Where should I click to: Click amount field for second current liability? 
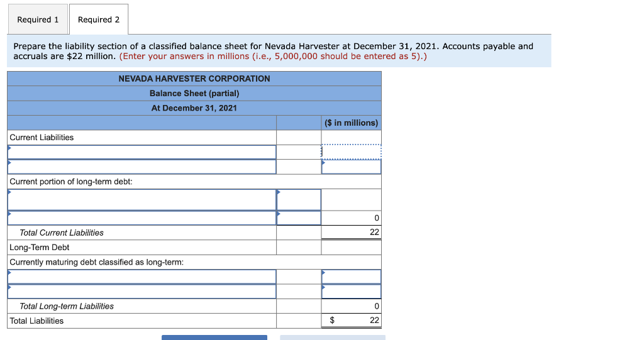pyautogui.click(x=351, y=167)
